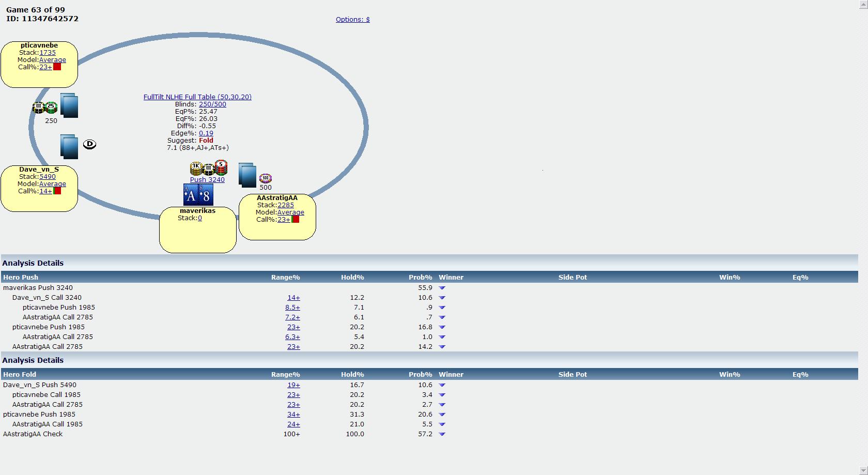Click Dave_vn_S's call range color indicator

57,191
